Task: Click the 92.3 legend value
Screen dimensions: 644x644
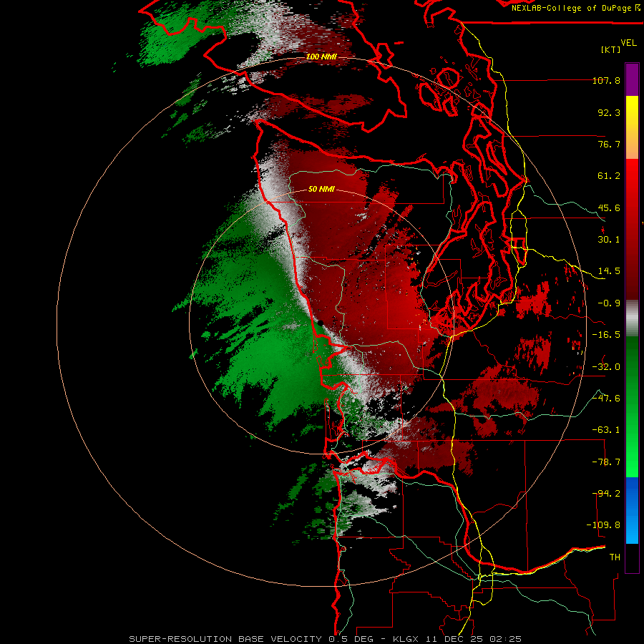Action: tap(609, 112)
